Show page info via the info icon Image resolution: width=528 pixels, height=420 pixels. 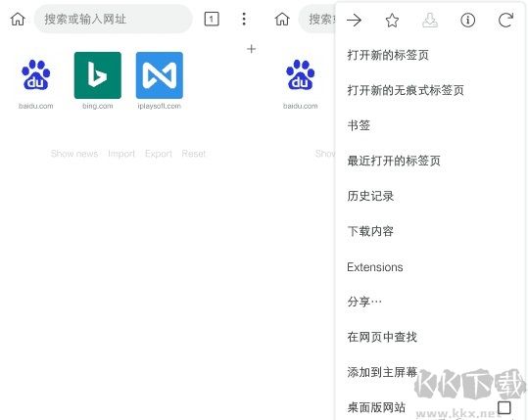click(467, 21)
